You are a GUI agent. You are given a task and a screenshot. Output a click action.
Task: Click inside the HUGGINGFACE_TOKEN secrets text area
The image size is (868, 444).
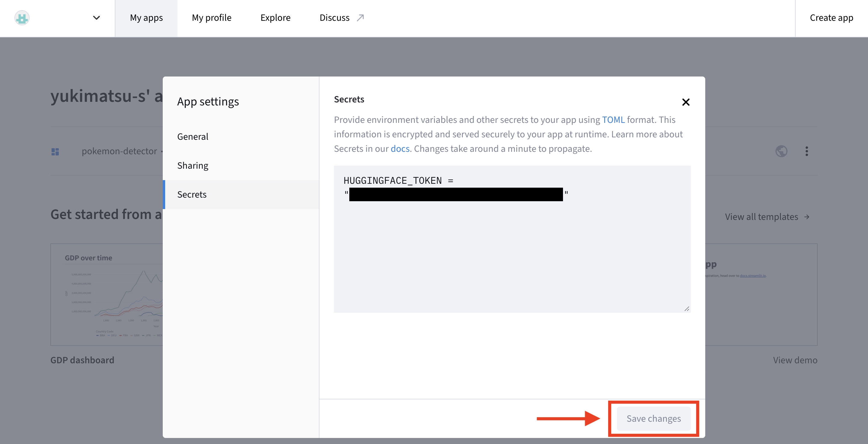(x=505, y=236)
